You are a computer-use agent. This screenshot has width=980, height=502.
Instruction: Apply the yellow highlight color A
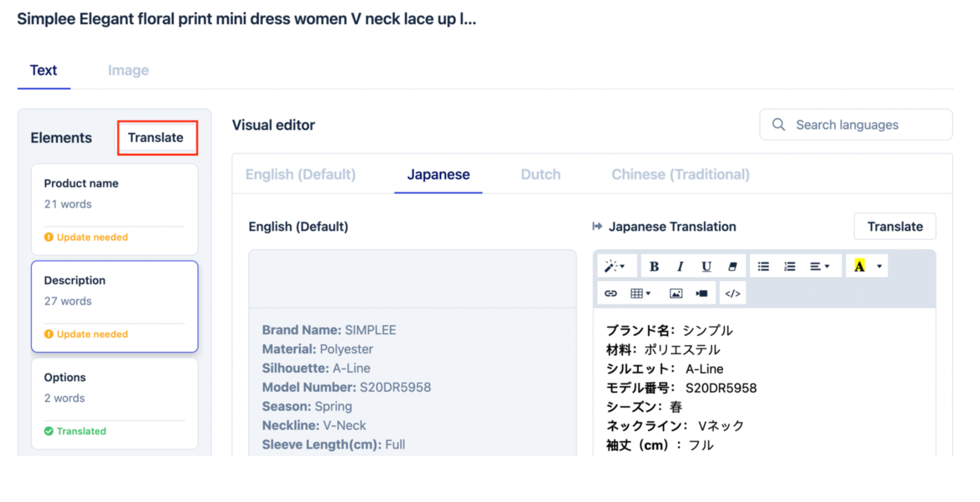[x=859, y=267]
